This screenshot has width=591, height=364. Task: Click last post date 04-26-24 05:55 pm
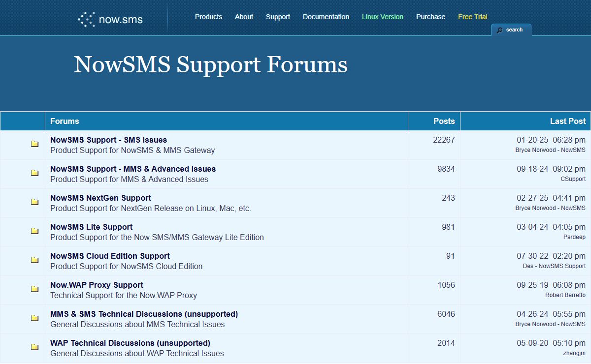coord(551,314)
